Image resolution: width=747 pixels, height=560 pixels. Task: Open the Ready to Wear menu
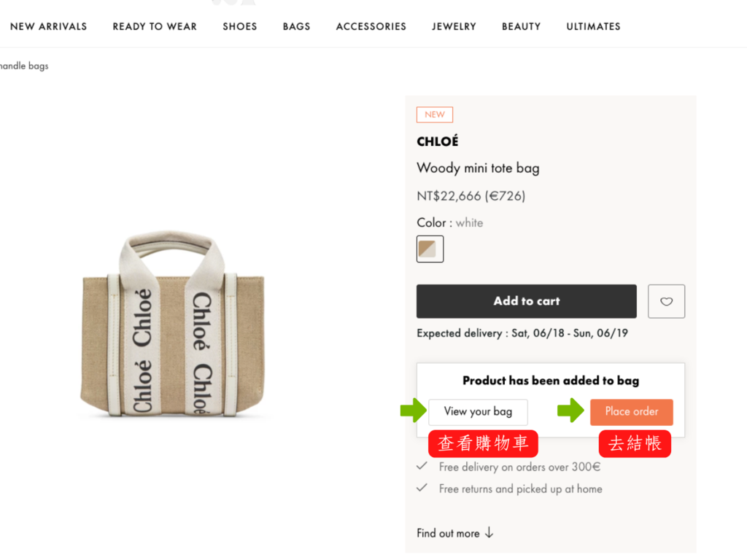155,26
